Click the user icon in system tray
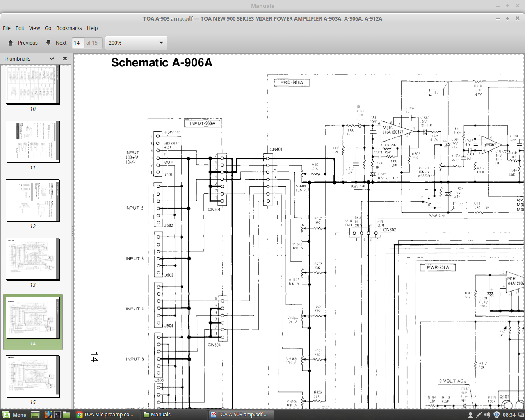525x420 pixels. pyautogui.click(x=470, y=415)
